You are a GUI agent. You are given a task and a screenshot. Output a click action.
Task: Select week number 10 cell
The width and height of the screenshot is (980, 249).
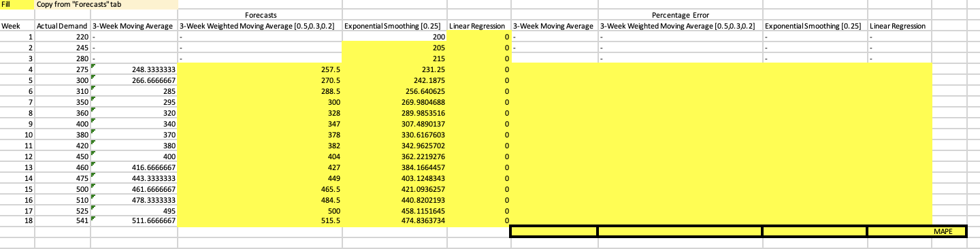(17, 134)
